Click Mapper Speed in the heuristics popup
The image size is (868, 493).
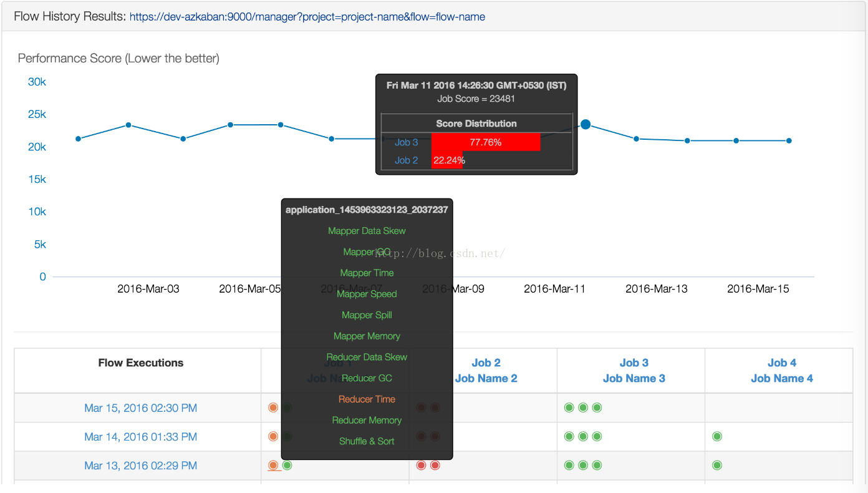367,294
